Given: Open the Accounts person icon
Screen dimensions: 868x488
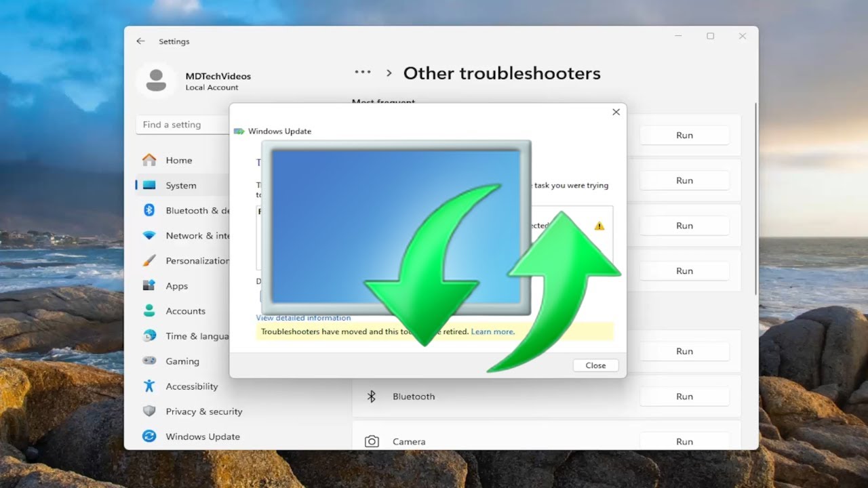Looking at the screenshot, I should (149, 310).
